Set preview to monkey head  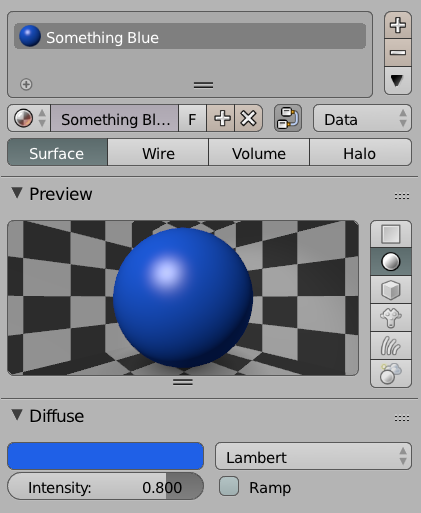coord(391,318)
